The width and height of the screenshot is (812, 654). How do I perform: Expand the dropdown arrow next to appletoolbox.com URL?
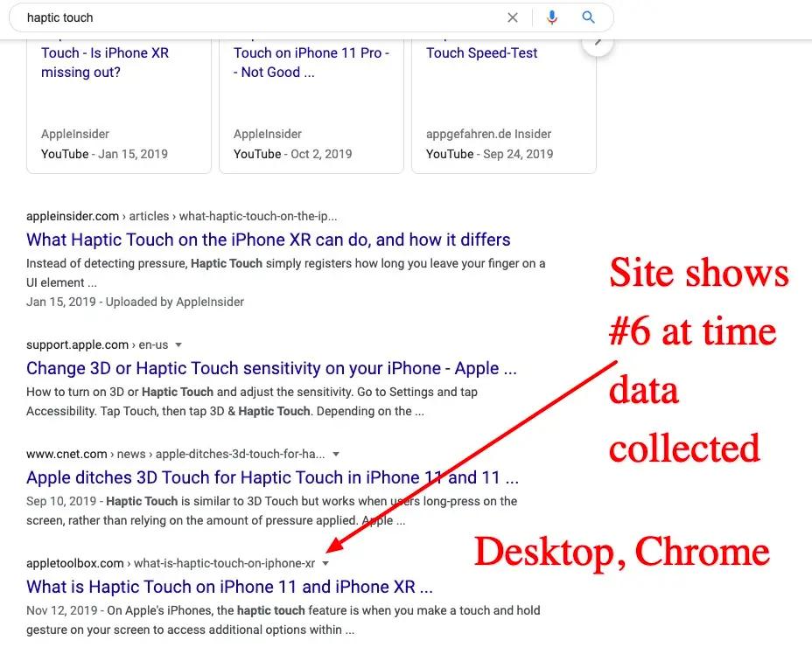click(325, 563)
